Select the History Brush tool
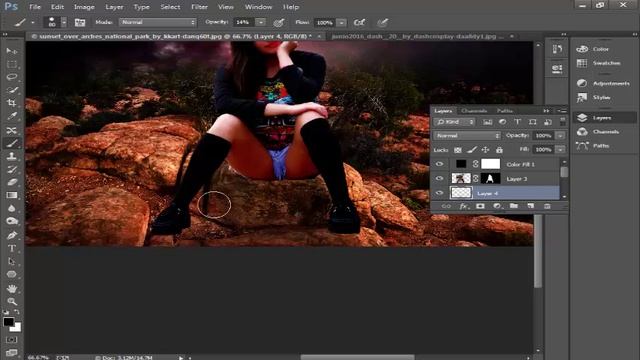This screenshot has width=640, height=360. point(12,169)
